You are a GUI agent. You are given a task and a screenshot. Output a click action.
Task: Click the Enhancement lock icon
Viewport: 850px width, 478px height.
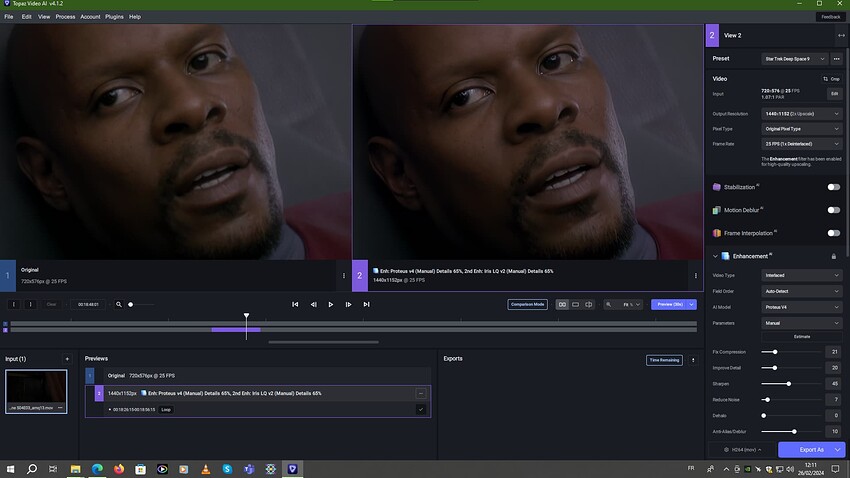tap(834, 256)
